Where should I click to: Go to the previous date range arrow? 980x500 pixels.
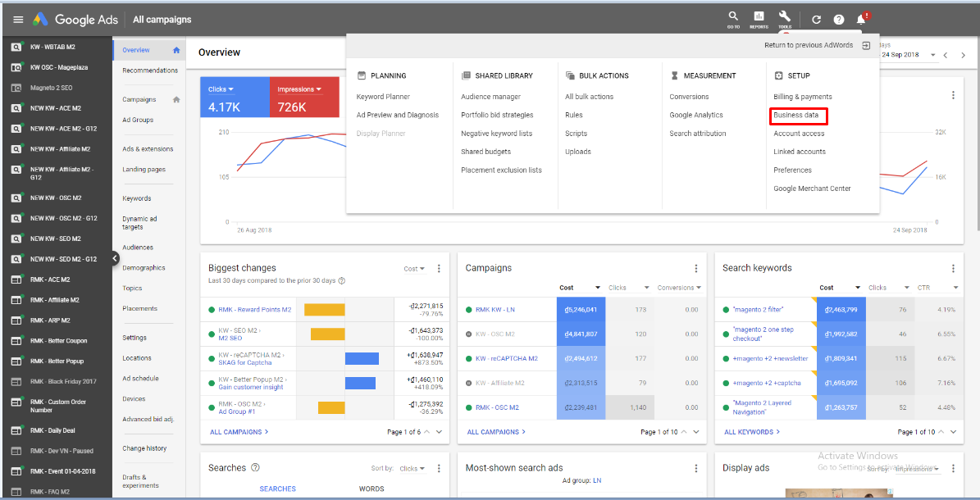(x=945, y=55)
